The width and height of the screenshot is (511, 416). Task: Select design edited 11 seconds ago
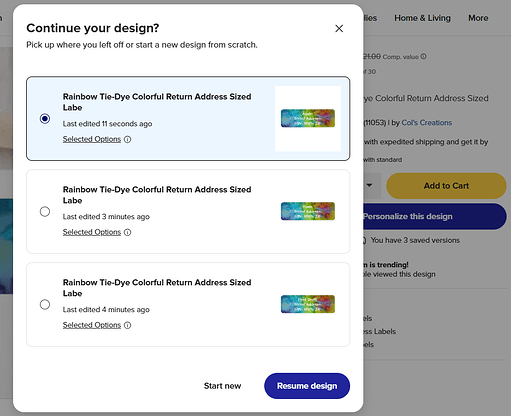point(45,119)
